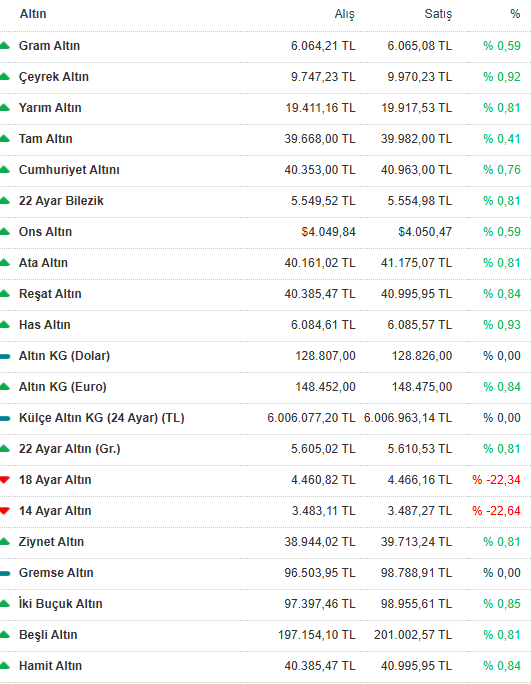The image size is (531, 684).
Task: Click the up arrow next to Reşat Altın
Action: pos(4,293)
